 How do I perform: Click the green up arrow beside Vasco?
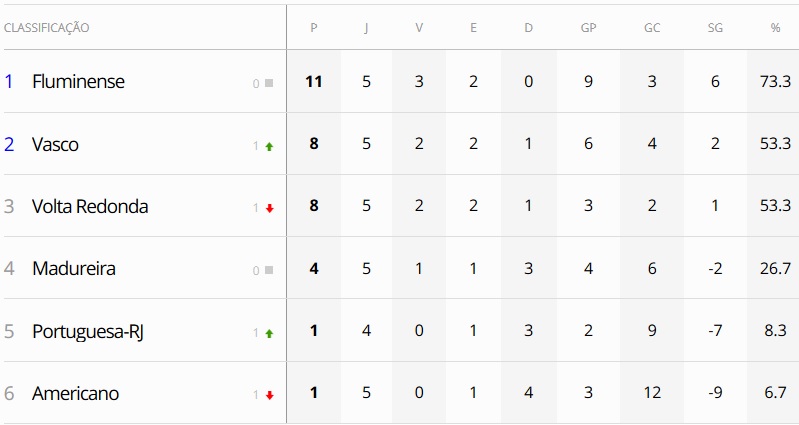tap(269, 146)
